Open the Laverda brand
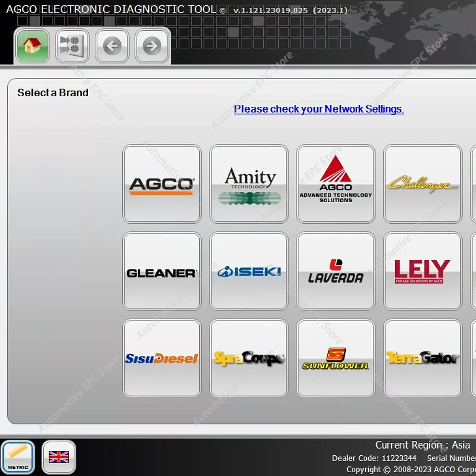 (335, 271)
